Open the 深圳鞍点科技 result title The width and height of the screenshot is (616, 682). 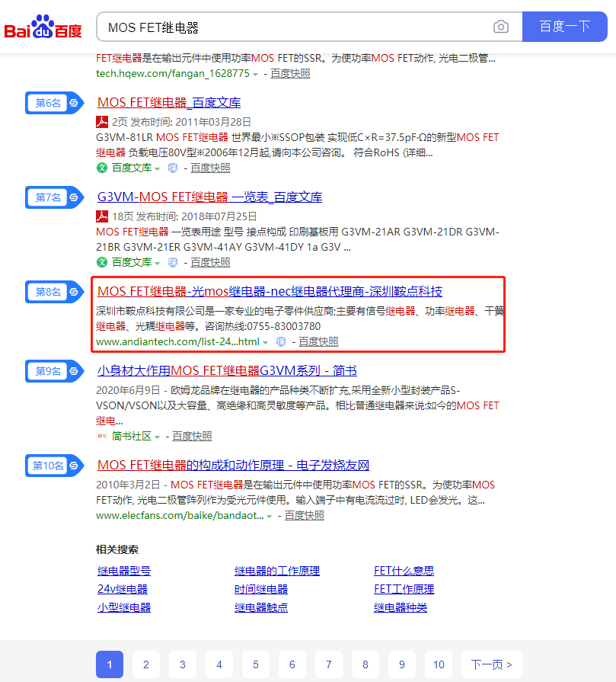pos(270,291)
